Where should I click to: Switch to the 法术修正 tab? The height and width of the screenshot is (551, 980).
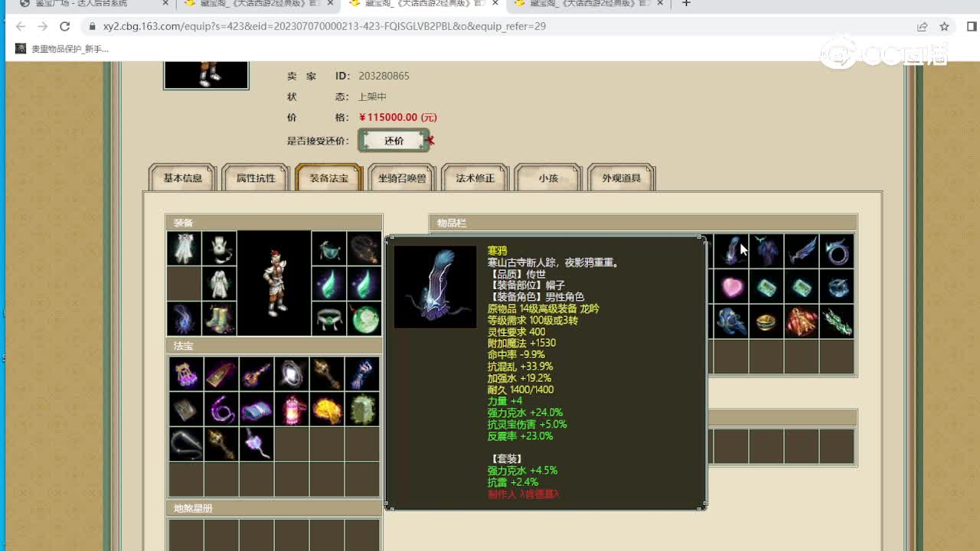click(x=475, y=178)
